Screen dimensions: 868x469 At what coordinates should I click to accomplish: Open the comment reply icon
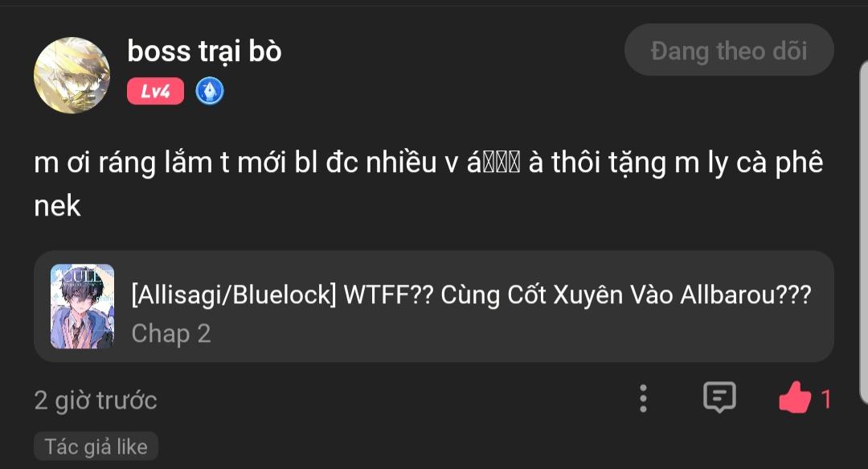(719, 397)
